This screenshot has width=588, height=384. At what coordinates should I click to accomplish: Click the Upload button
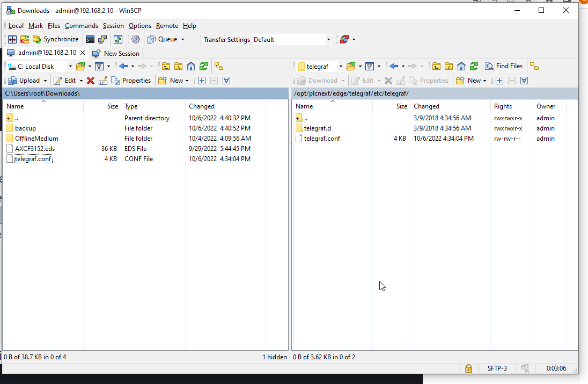pyautogui.click(x=24, y=81)
